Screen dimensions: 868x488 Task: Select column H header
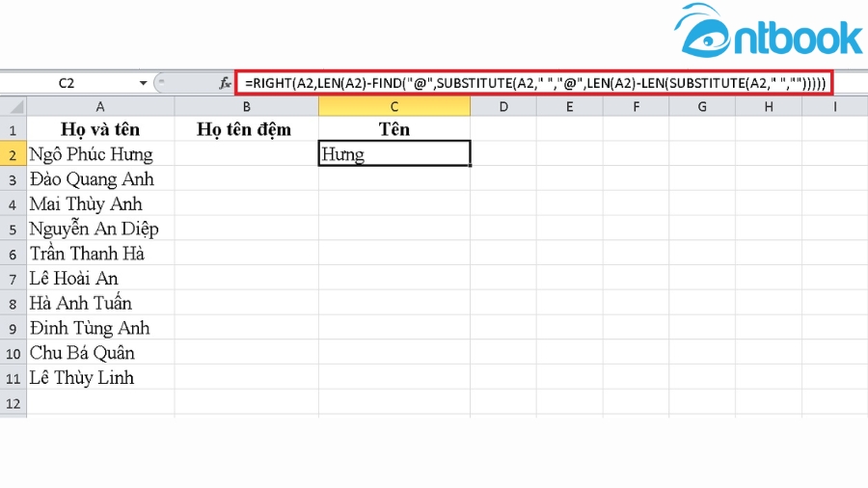tap(769, 106)
